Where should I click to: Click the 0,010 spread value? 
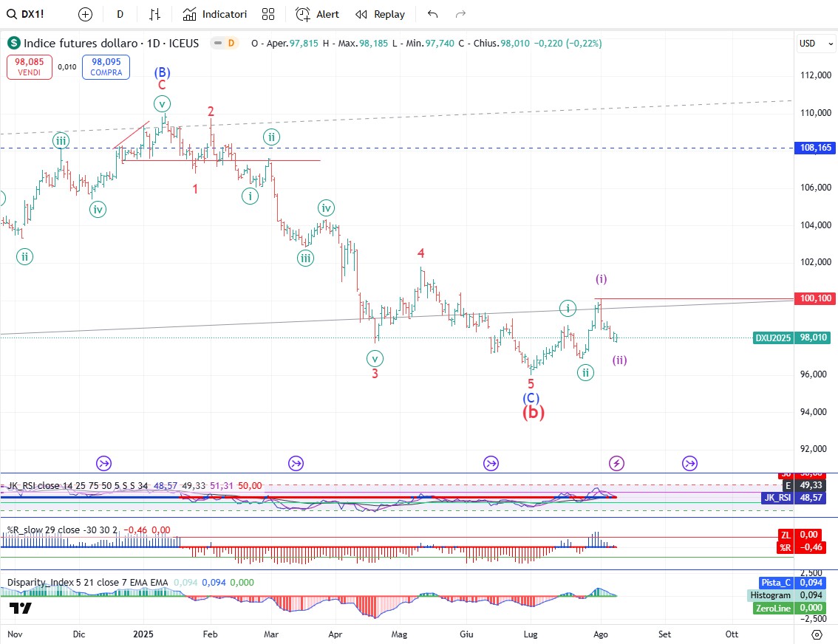tap(67, 66)
